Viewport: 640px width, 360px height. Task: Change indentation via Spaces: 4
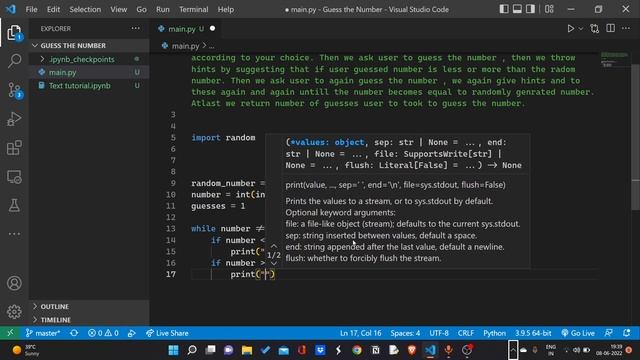click(405, 333)
